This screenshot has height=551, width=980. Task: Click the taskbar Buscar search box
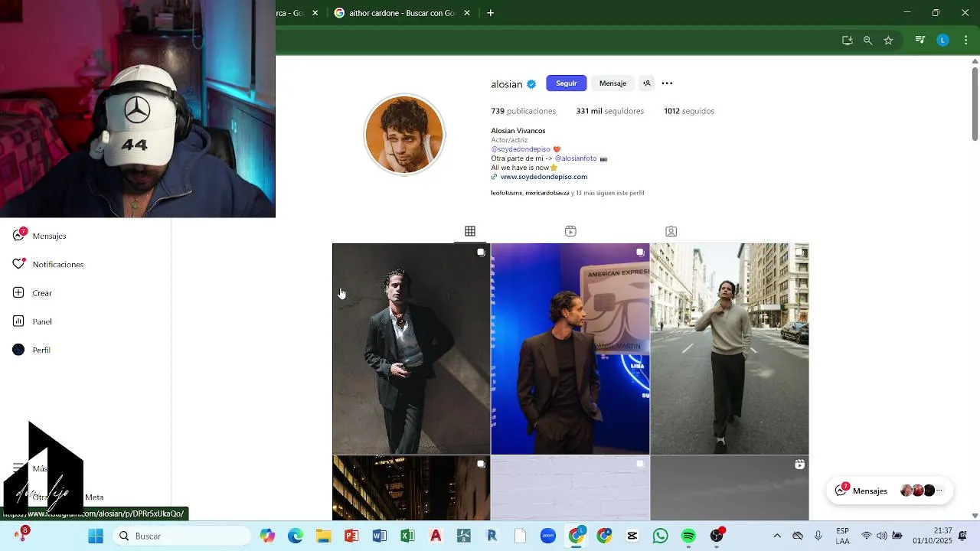(x=184, y=536)
